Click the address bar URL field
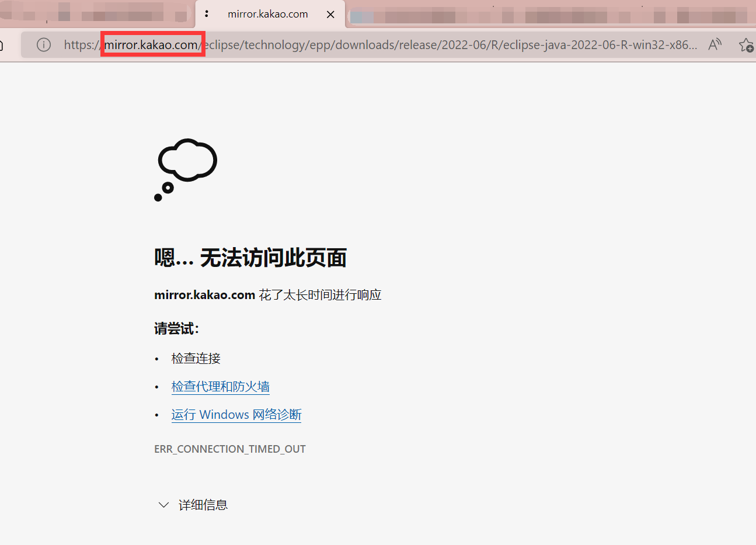The width and height of the screenshot is (756, 545). tap(381, 45)
